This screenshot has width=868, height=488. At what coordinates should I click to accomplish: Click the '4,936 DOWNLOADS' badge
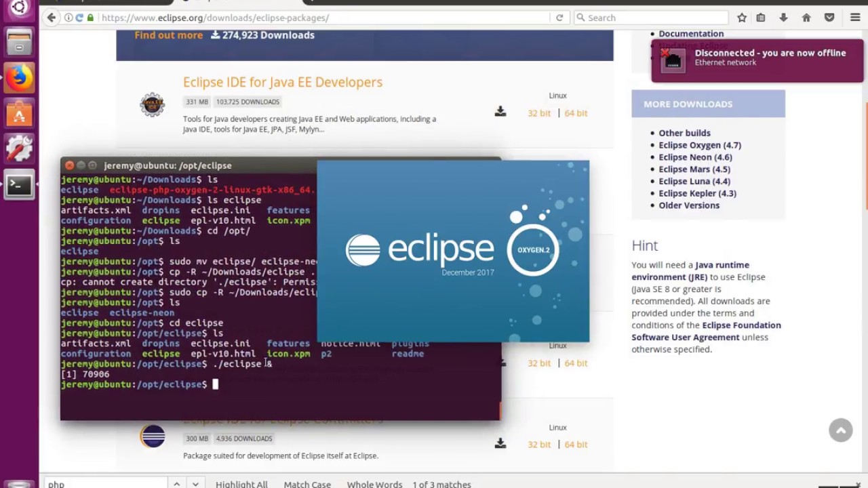[x=243, y=439]
